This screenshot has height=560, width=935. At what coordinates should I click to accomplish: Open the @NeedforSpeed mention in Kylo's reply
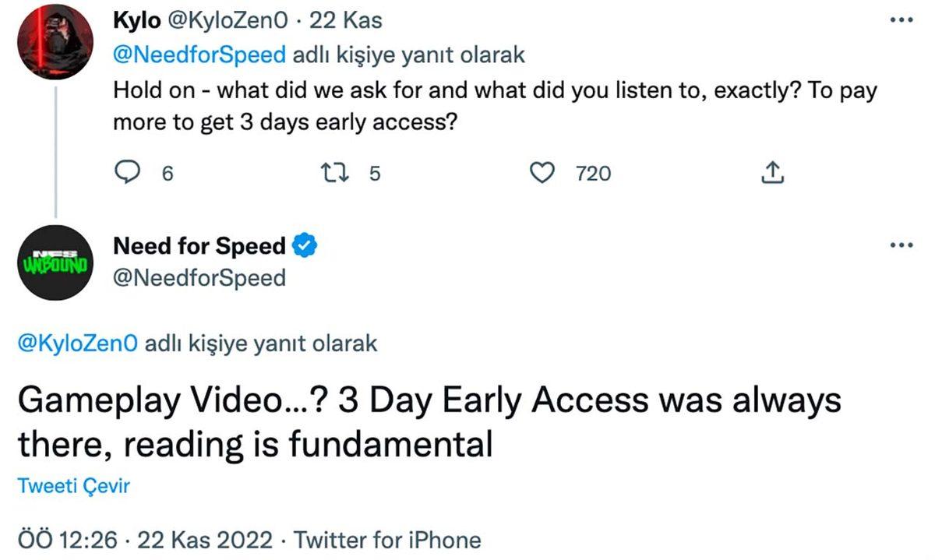tap(199, 55)
